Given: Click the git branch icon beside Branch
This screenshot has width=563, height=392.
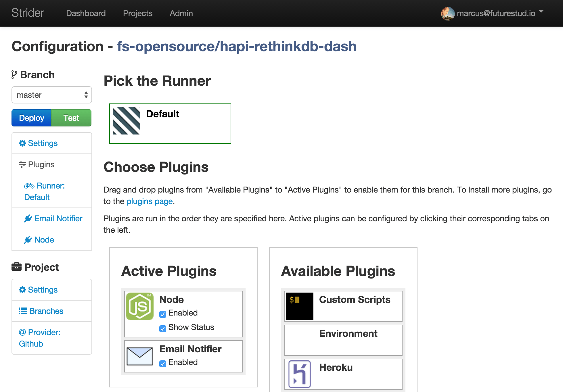Looking at the screenshot, I should [14, 75].
